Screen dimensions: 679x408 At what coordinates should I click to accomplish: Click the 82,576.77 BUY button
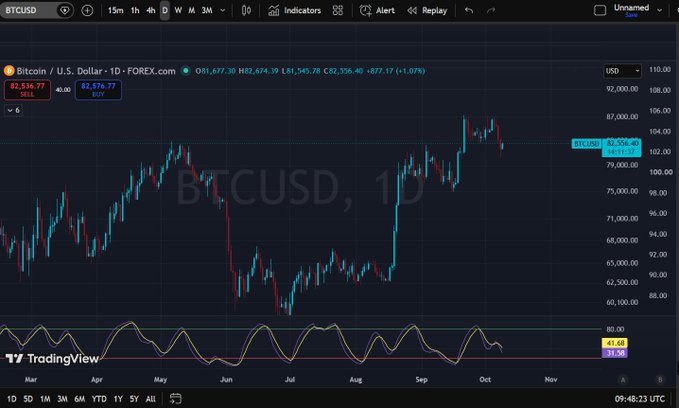(98, 90)
